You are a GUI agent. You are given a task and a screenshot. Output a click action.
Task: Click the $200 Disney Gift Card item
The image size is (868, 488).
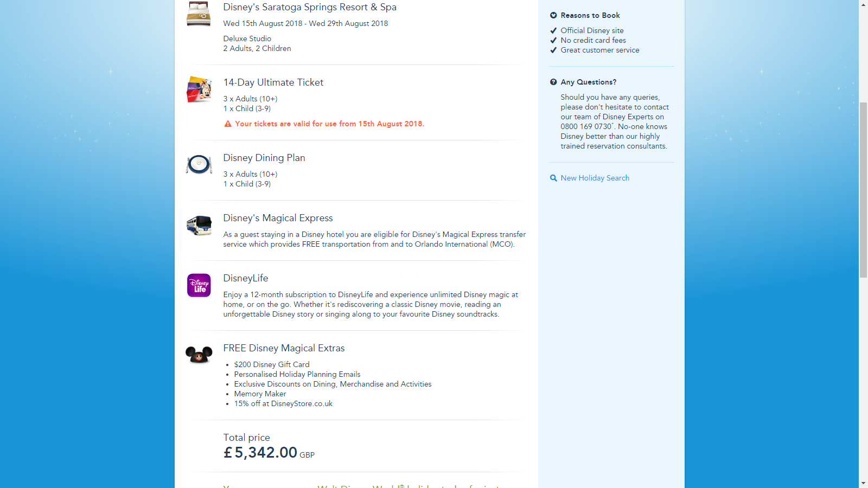[x=272, y=365]
